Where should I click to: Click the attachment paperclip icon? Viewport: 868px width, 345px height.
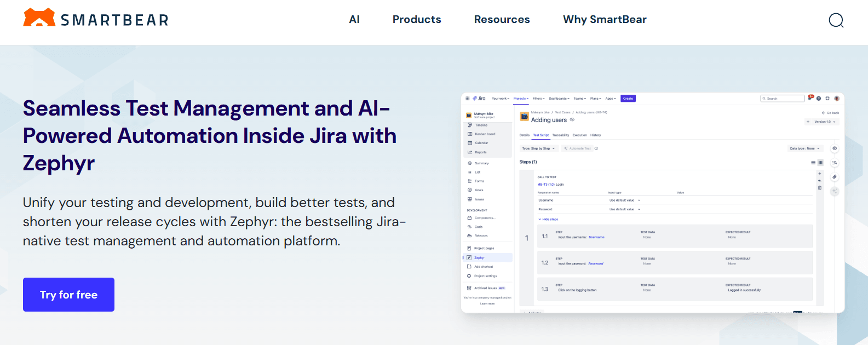(835, 177)
